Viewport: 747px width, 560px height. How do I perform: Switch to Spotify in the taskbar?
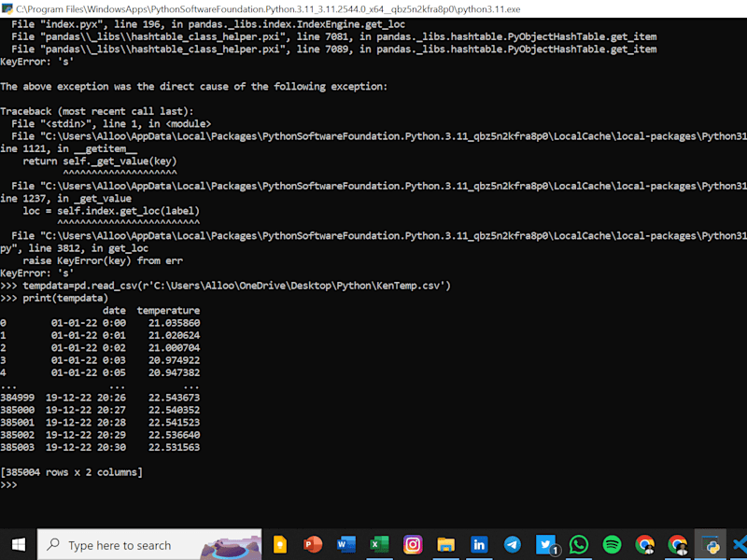point(612,544)
